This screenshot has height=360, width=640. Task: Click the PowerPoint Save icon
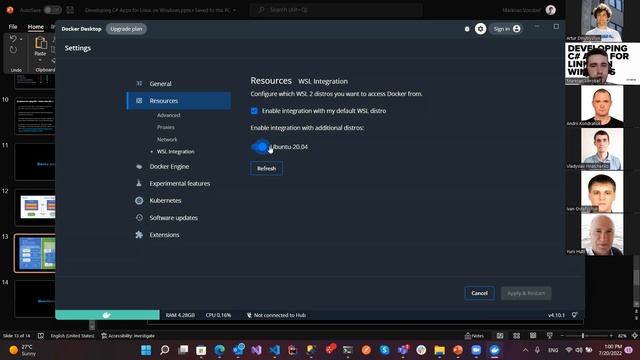coord(70,10)
